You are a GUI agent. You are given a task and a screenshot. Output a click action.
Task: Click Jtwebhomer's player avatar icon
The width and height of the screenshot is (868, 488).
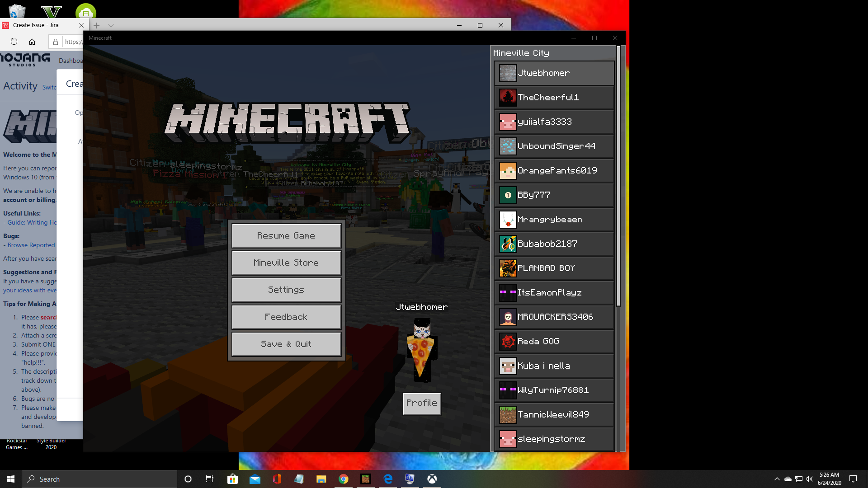508,73
